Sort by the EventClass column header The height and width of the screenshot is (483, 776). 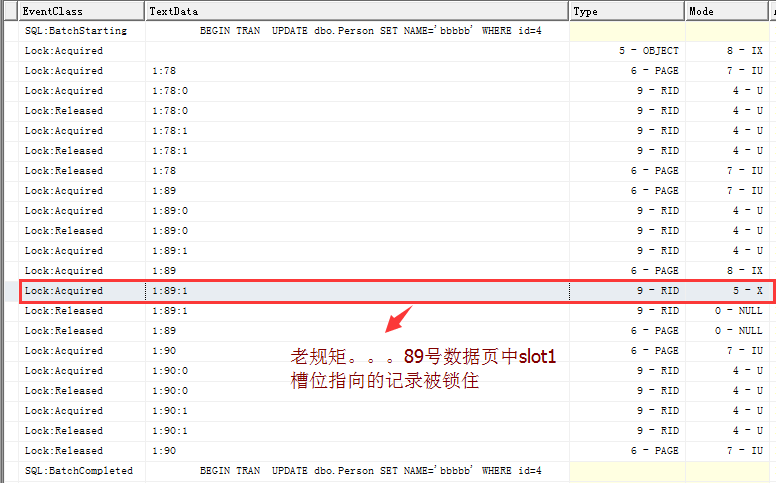[x=82, y=11]
